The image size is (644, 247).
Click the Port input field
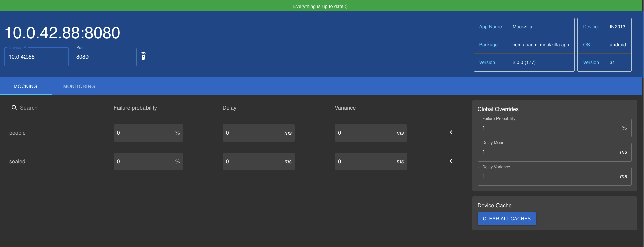(104, 57)
